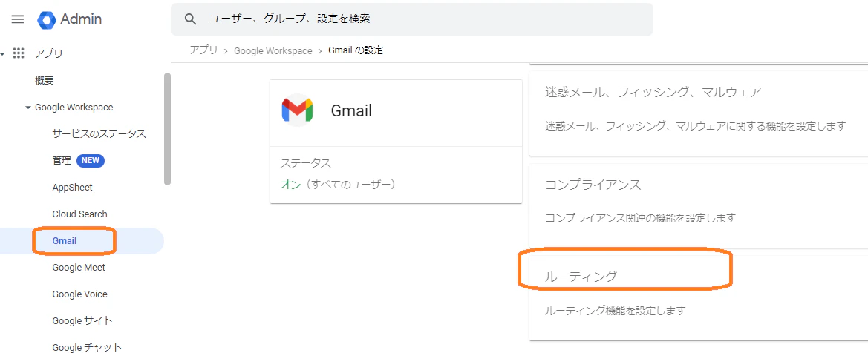This screenshot has width=868, height=353.
Task: Open the ルーティング settings section
Action: pos(699,294)
